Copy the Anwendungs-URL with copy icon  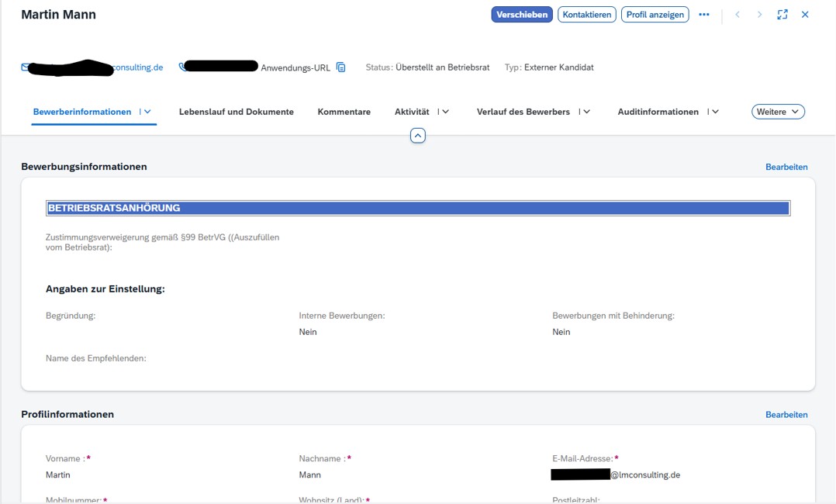[340, 67]
